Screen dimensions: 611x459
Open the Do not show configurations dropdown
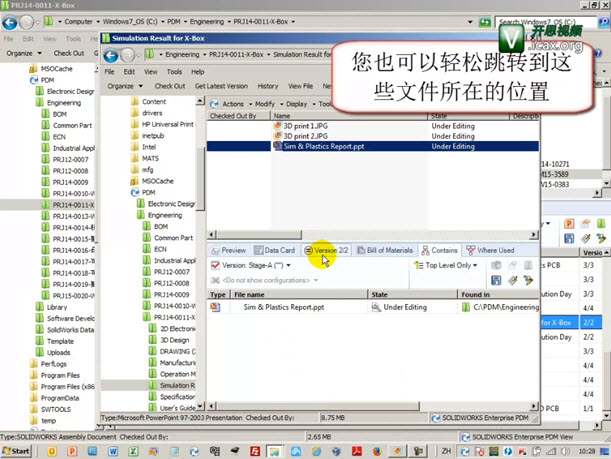[316, 280]
